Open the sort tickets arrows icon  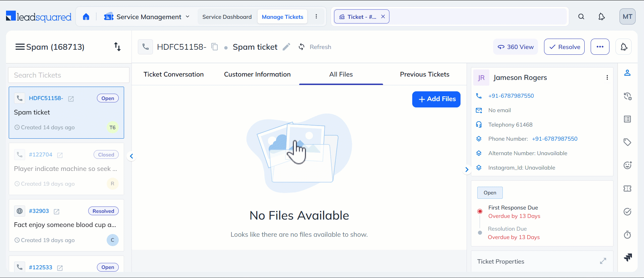117,47
